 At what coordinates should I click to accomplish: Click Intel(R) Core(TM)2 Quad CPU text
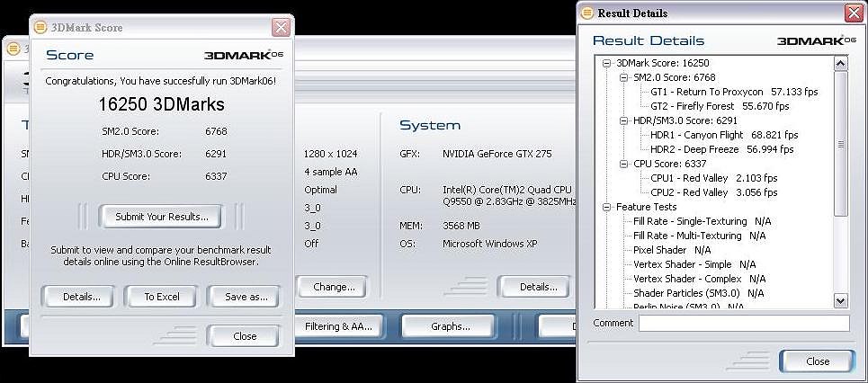pyautogui.click(x=507, y=190)
